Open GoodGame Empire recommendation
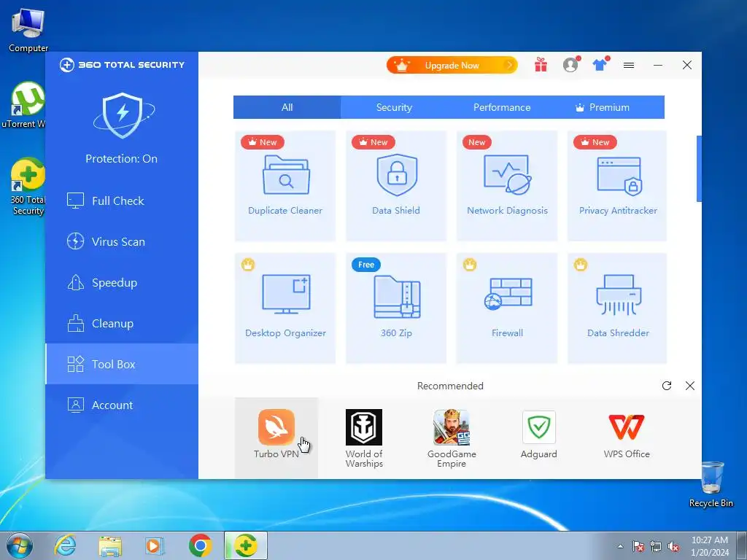This screenshot has height=560, width=747. coord(452,438)
